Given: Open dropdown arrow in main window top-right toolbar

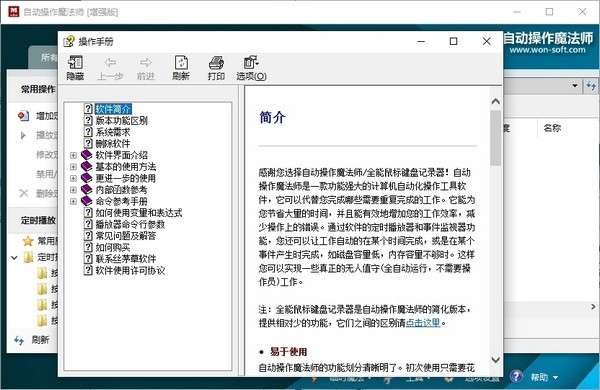Looking at the screenshot, I should coord(575,85).
